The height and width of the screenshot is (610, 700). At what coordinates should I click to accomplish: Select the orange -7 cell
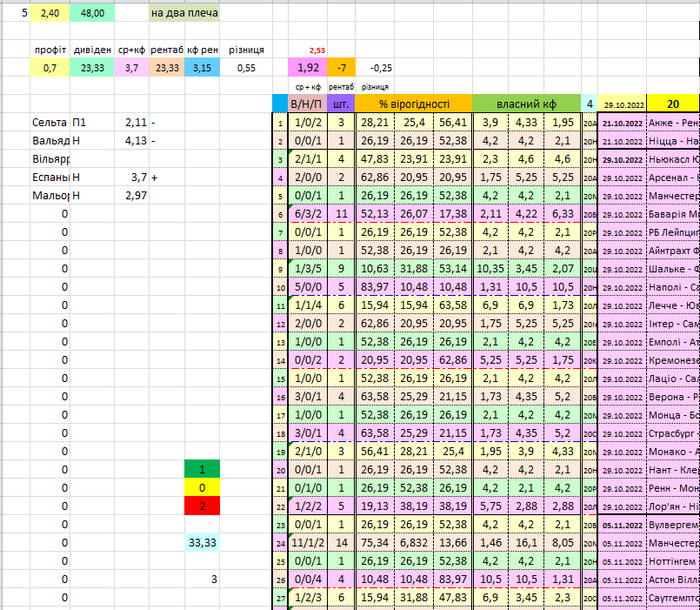coord(341,68)
